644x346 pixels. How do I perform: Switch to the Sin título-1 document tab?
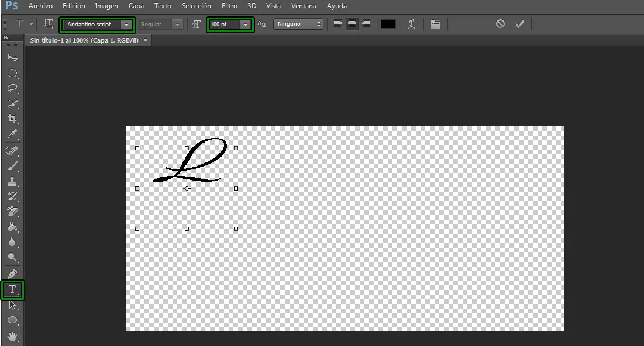(84, 40)
